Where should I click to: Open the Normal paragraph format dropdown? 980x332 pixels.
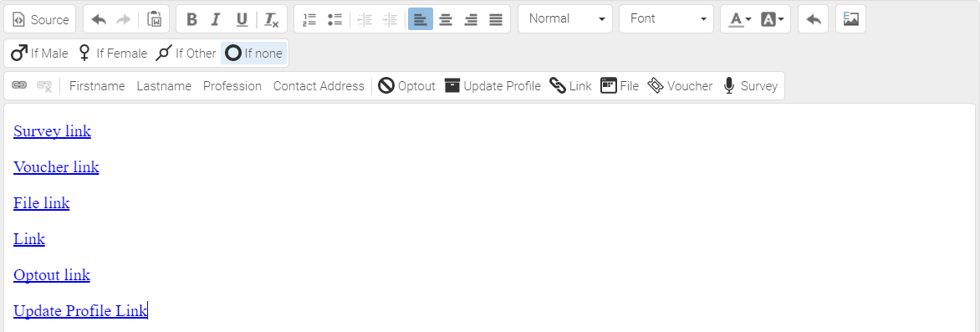(565, 19)
